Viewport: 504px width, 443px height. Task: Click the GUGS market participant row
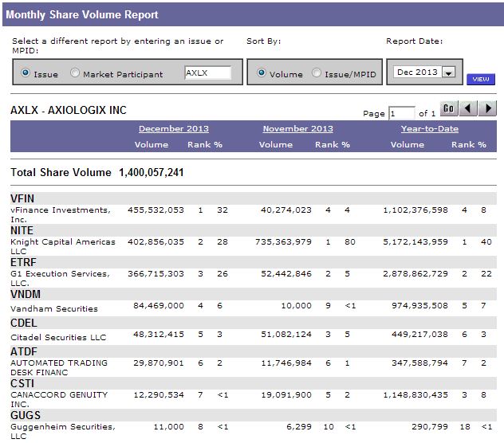tap(24, 415)
